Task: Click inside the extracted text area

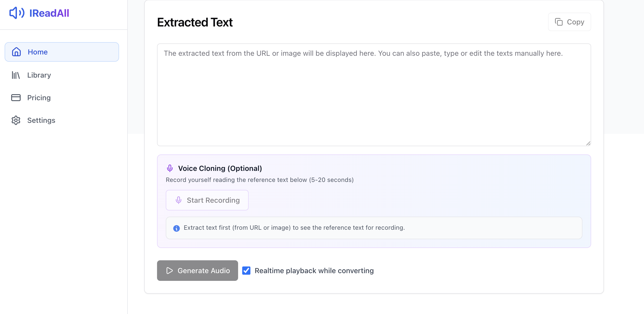Action: 374,95
